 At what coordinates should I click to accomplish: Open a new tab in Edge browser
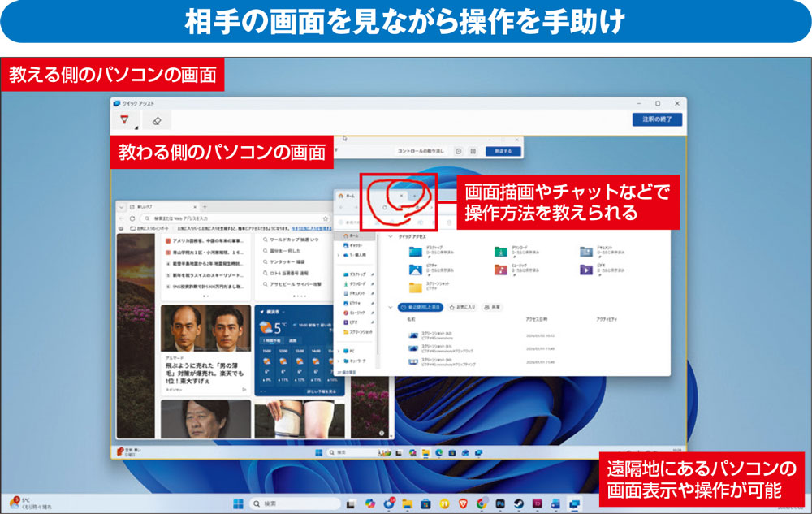tap(205, 207)
